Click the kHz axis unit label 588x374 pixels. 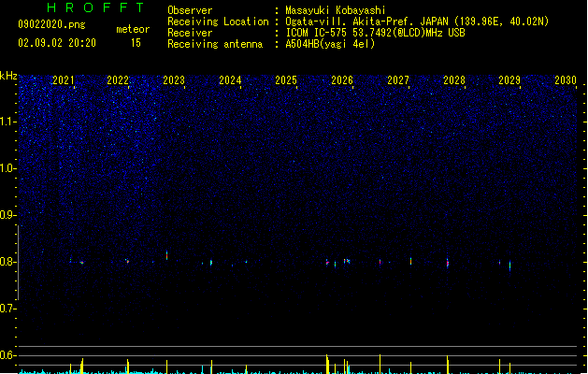pyautogui.click(x=8, y=76)
